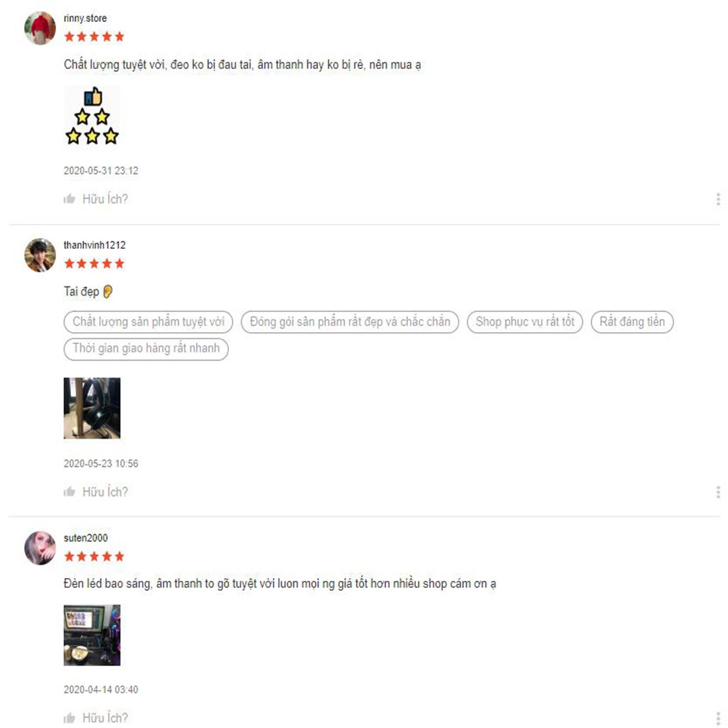
Task: Enlarge headphone photo in thanhvinh1212 review
Action: [x=92, y=408]
